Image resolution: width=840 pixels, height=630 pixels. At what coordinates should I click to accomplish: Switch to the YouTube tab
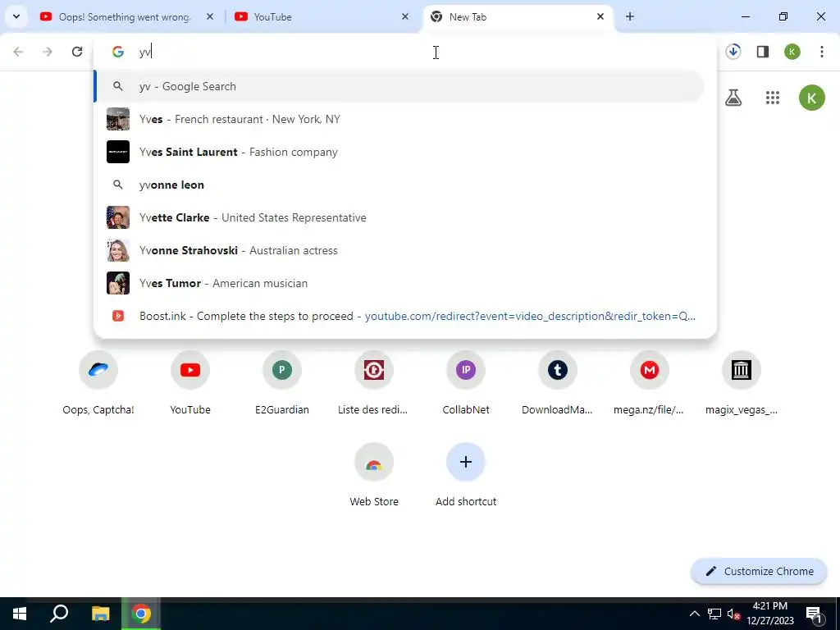(322, 17)
